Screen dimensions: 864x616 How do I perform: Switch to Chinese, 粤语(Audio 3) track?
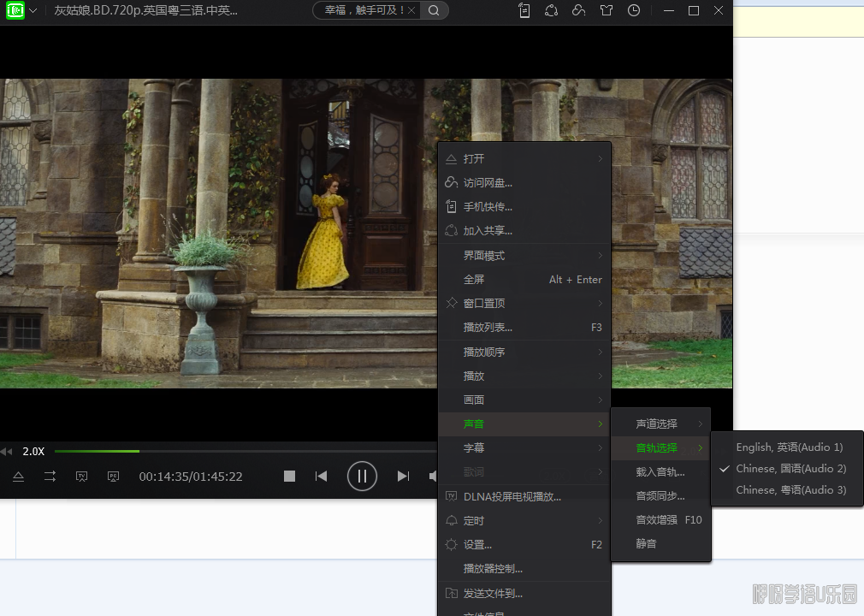(x=787, y=490)
